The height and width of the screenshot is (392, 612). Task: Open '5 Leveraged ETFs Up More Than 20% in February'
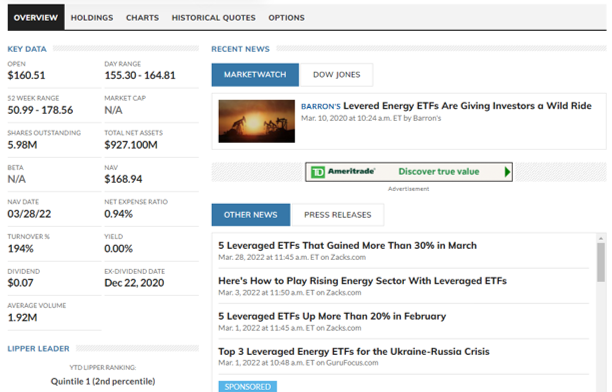tap(332, 316)
